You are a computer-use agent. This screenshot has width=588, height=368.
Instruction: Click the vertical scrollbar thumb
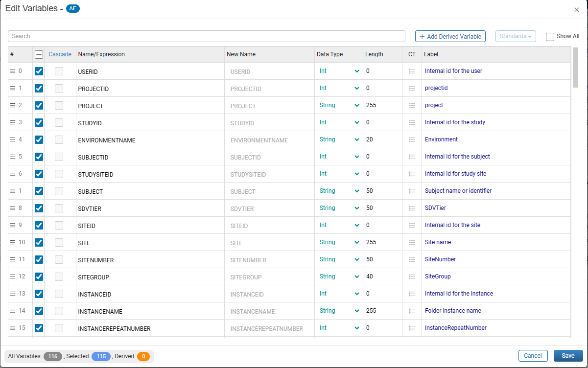click(575, 68)
